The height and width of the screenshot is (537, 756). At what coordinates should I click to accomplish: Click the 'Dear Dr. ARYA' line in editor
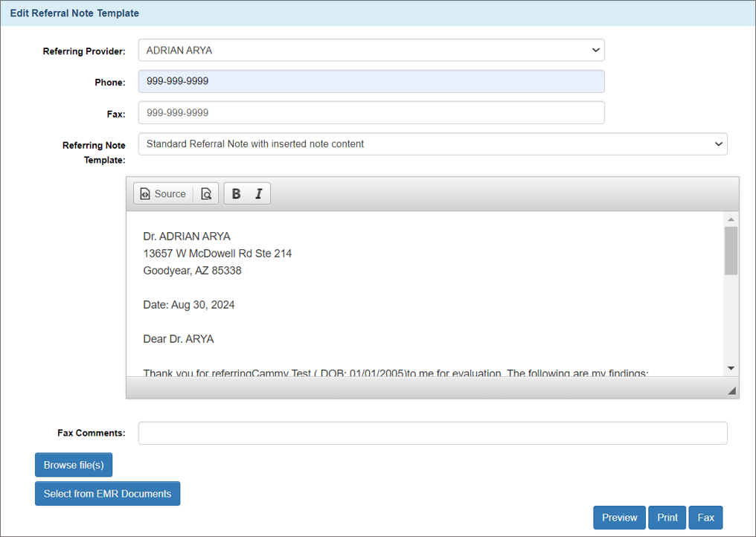pos(179,339)
